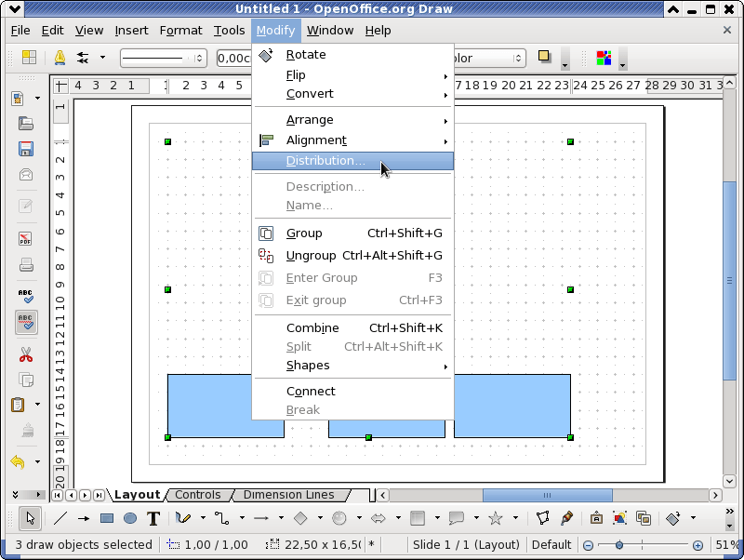Click the 51% zoom percentage
Image resolution: width=744 pixels, height=560 pixels.
727,545
